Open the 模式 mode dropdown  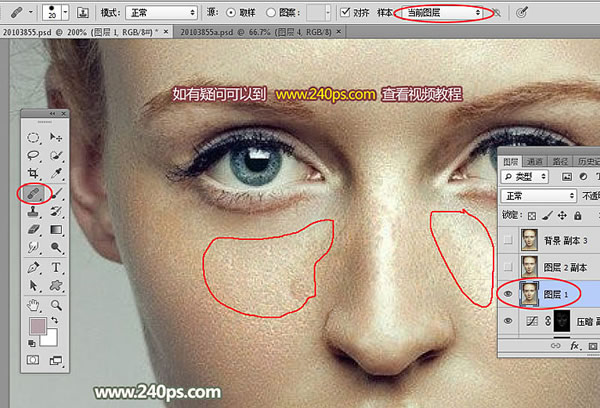point(161,13)
